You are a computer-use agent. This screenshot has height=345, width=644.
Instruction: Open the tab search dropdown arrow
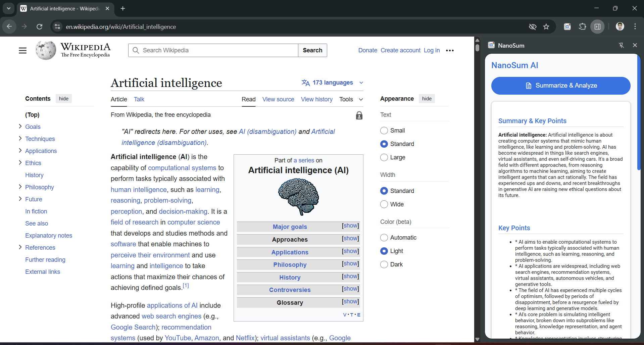(9, 8)
